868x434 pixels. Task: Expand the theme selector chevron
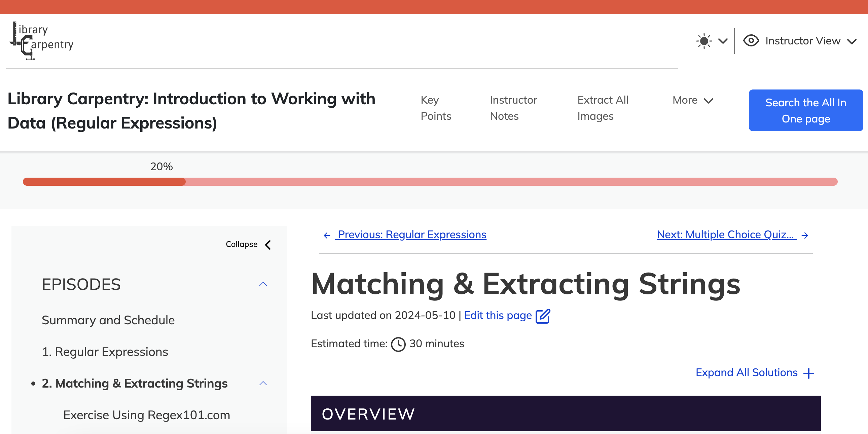click(723, 41)
